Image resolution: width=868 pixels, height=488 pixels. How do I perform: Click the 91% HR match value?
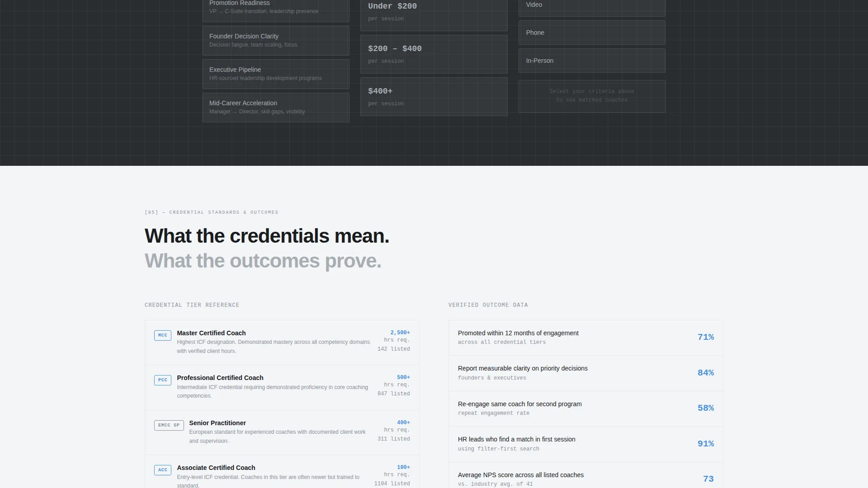click(706, 444)
